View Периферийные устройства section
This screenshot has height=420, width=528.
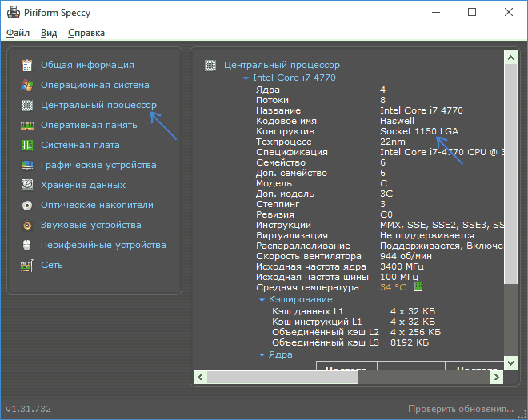tap(103, 245)
